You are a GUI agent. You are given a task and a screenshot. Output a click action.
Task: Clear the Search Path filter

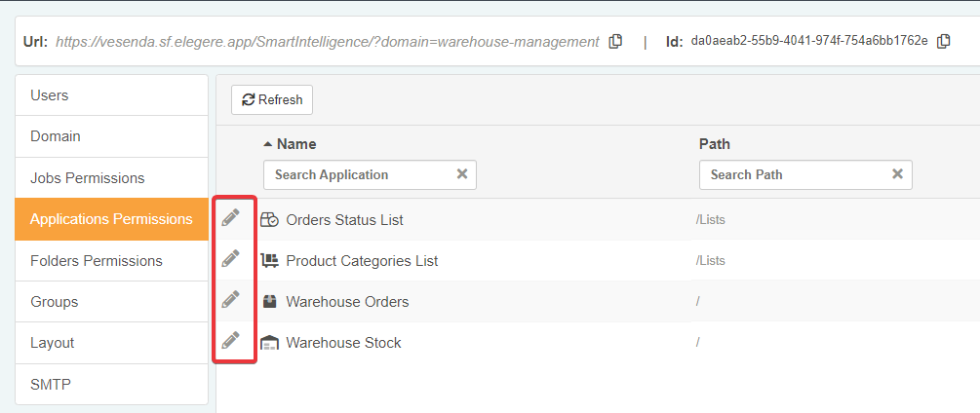click(x=898, y=174)
